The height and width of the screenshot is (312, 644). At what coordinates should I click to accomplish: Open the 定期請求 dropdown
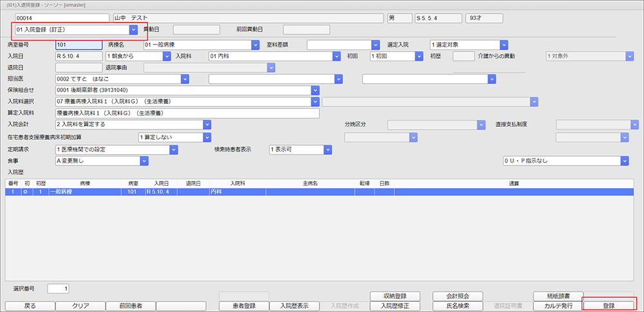(x=173, y=150)
